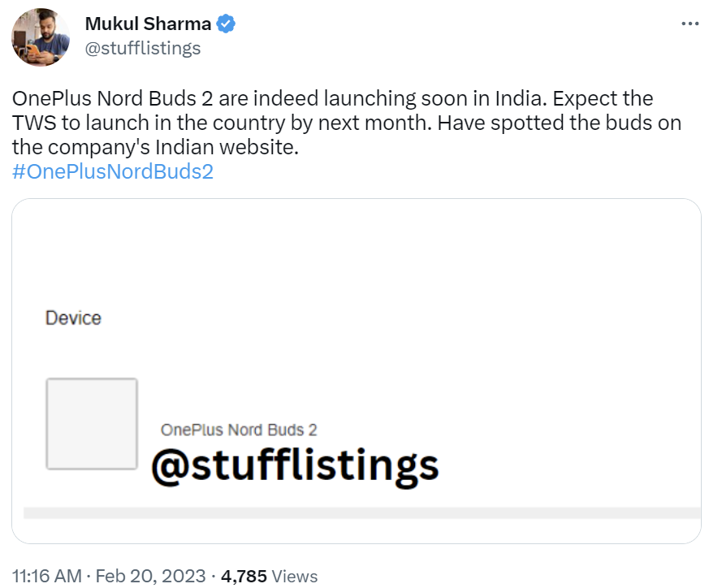Click the 11:16 AM timestamp
Image resolution: width=709 pixels, height=588 pixels.
46,576
